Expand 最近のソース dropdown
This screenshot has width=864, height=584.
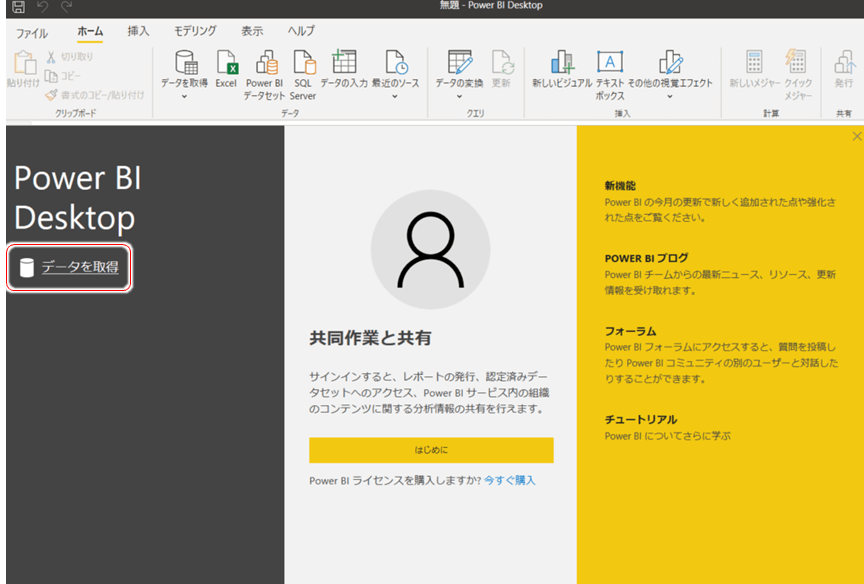(x=396, y=97)
